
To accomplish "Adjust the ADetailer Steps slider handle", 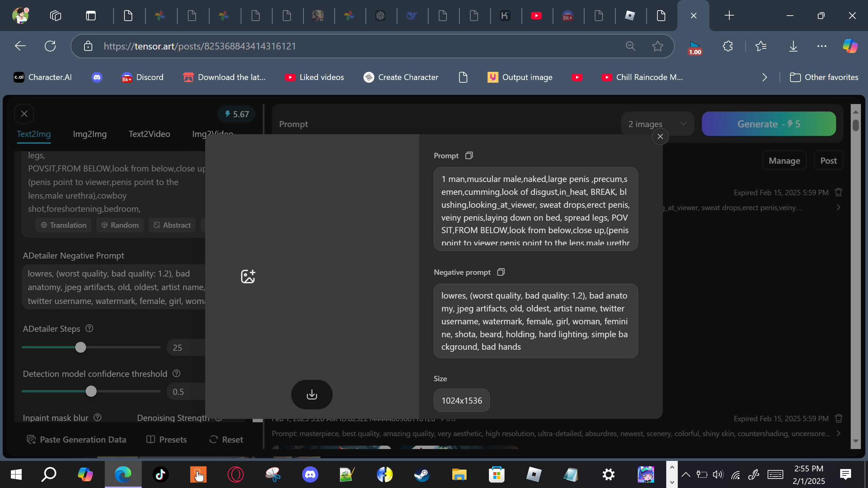I will pyautogui.click(x=81, y=347).
